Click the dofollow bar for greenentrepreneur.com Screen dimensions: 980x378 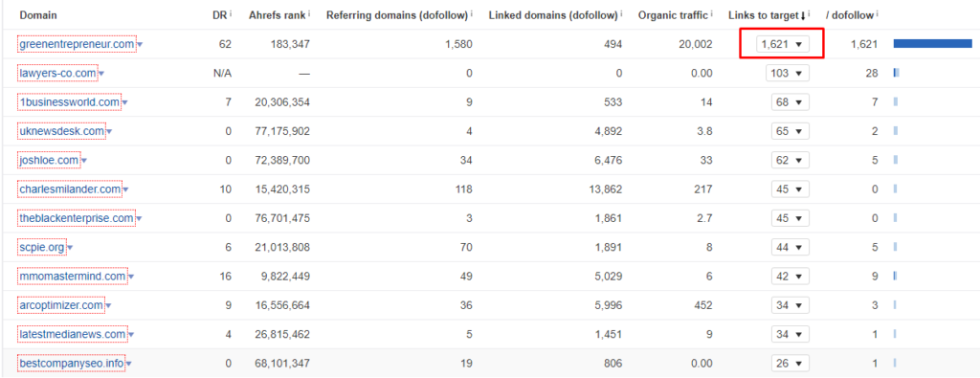[x=932, y=44]
